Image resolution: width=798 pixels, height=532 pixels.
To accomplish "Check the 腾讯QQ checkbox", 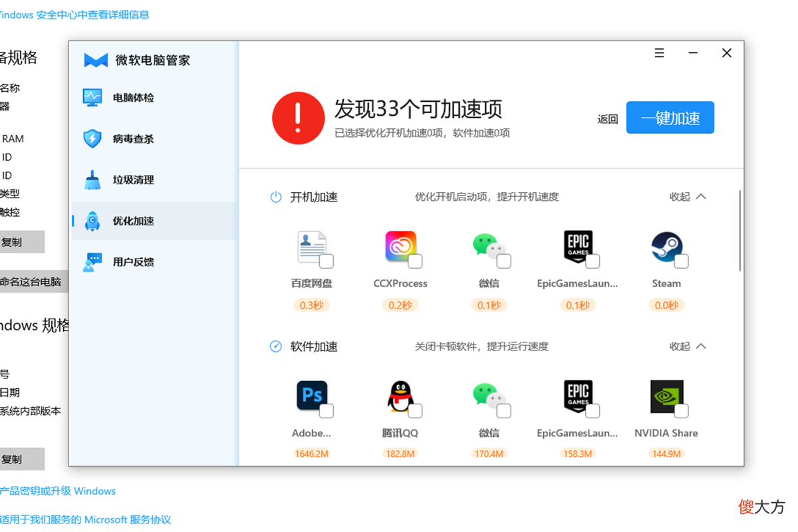I will click(x=415, y=410).
